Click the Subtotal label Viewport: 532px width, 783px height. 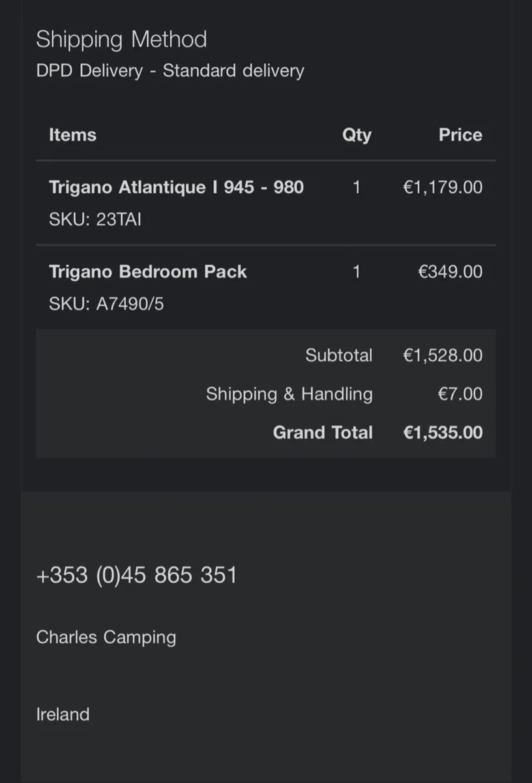(339, 355)
